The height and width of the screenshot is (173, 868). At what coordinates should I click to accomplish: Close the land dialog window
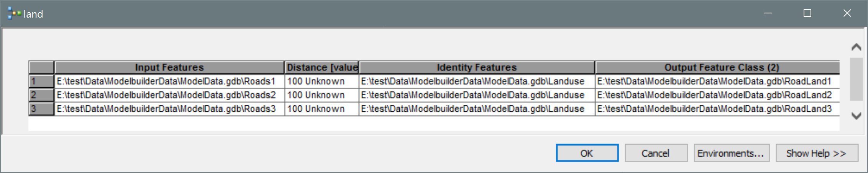point(847,13)
